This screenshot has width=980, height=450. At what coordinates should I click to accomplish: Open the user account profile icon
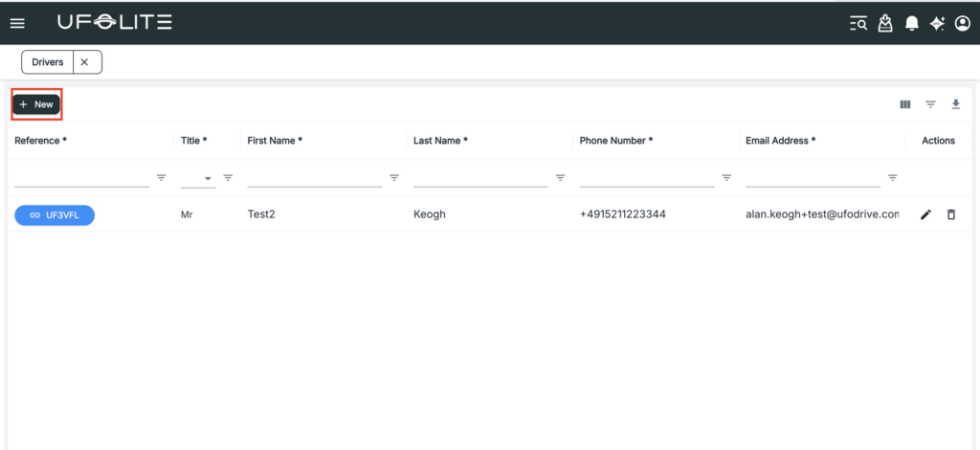[963, 23]
